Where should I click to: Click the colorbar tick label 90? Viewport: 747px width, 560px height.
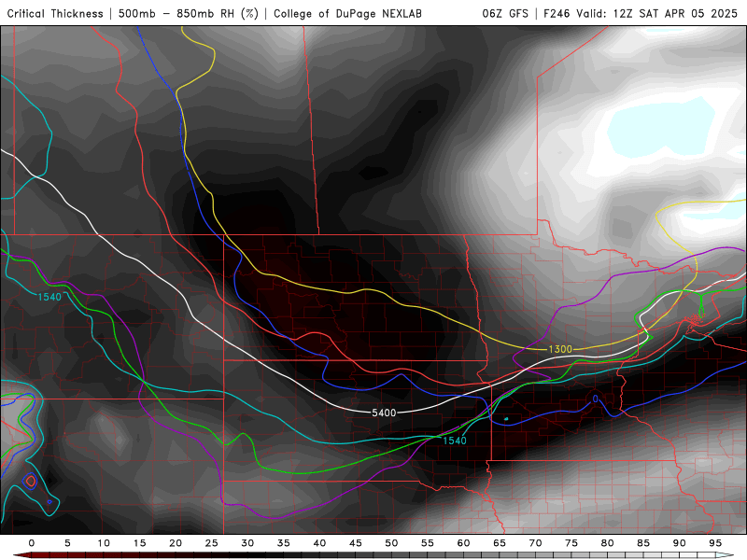click(x=680, y=543)
